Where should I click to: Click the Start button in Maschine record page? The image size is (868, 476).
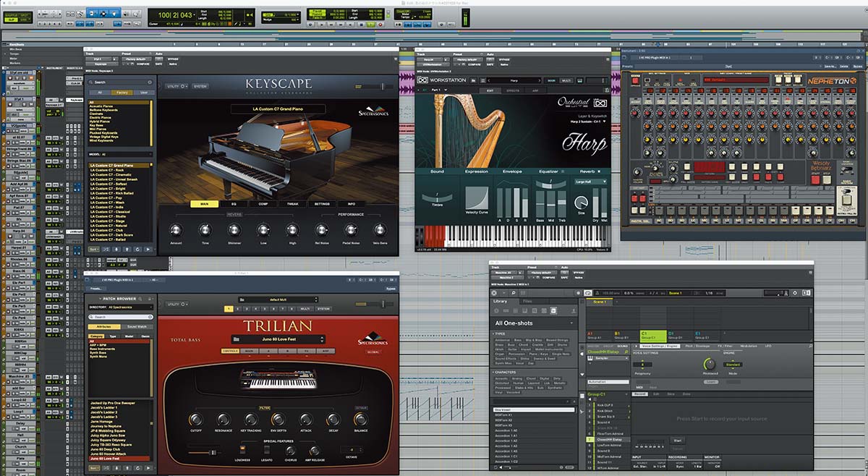[x=678, y=441]
